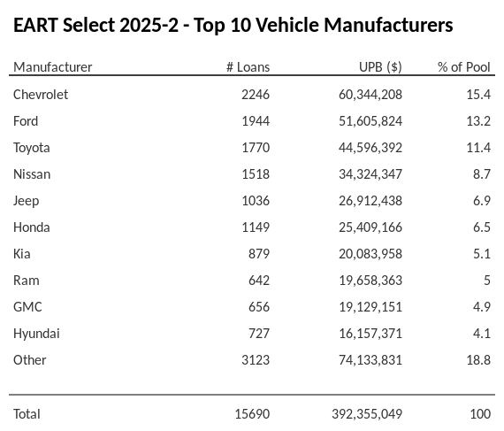Image resolution: width=504 pixels, height=431 pixels.
Task: Click Kia's loan count 879
Action: (259, 254)
